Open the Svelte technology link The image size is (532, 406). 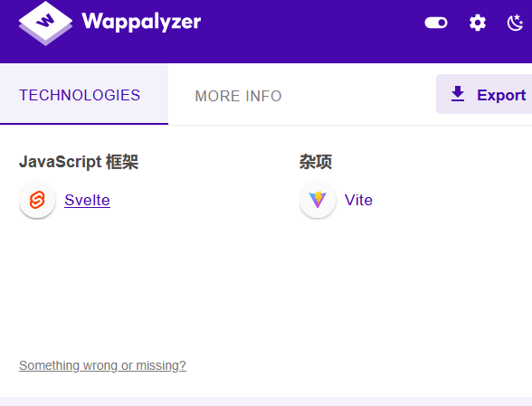tap(87, 200)
